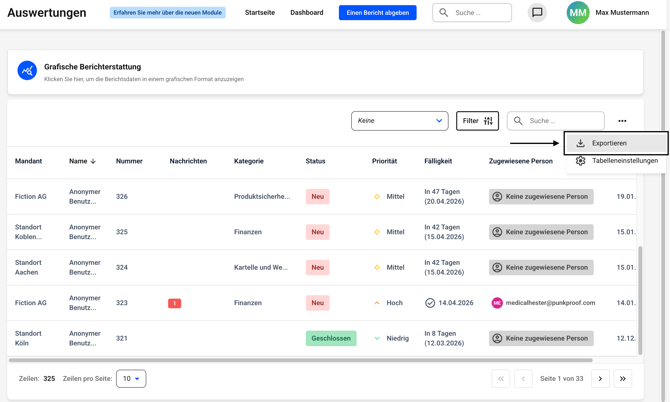Go to the Dashboard tab
Screen dimensions: 670x402
pyautogui.click(x=306, y=13)
